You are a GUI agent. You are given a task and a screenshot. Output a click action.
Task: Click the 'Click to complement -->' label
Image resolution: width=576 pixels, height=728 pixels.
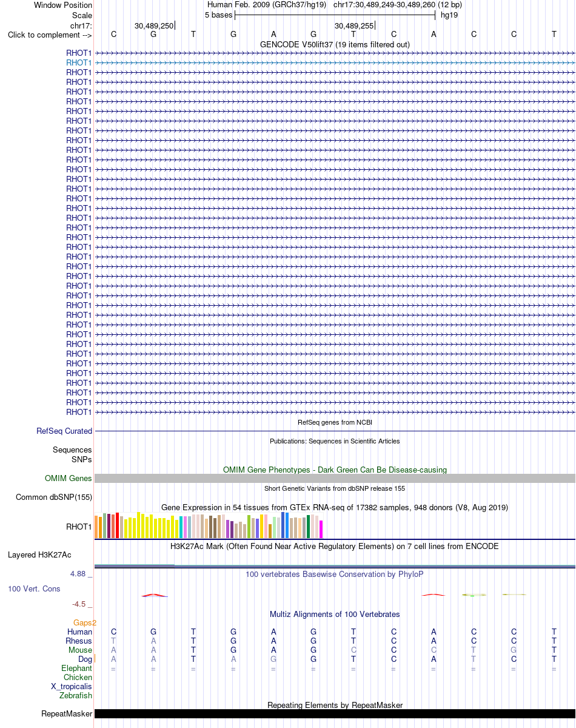click(x=50, y=35)
